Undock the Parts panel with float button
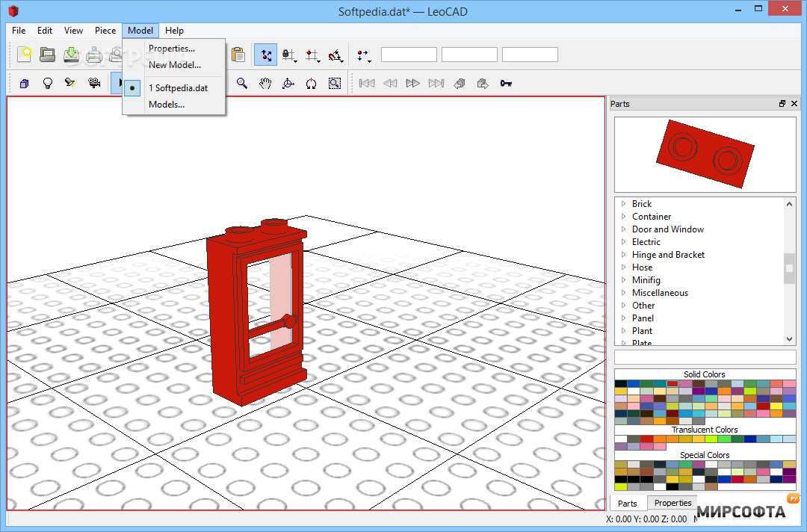This screenshot has height=532, width=807. (782, 104)
